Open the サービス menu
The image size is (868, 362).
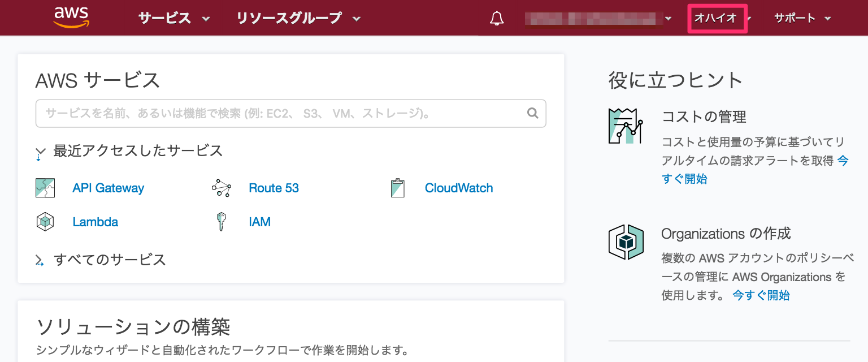174,18
